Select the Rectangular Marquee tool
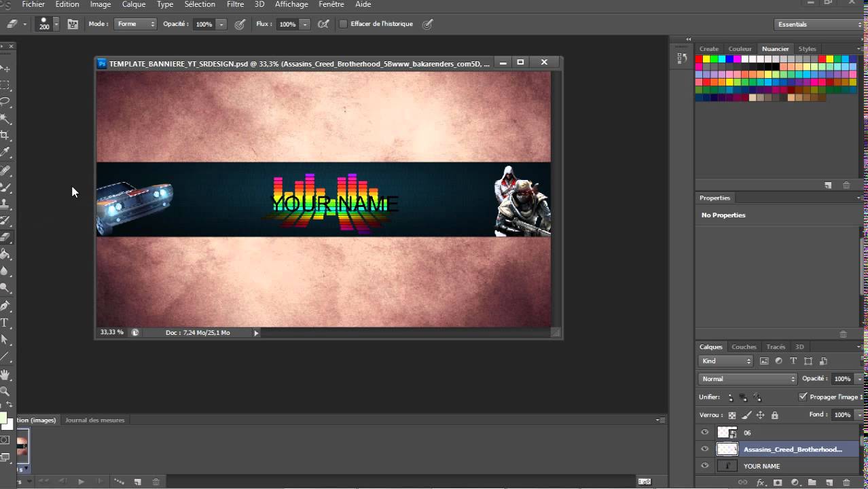Screen dimensions: 868x489 [5, 86]
